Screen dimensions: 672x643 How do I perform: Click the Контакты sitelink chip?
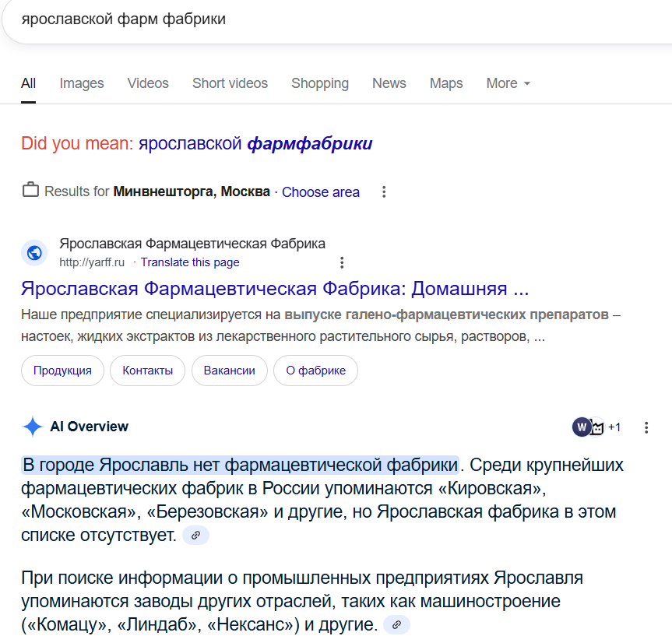click(147, 371)
